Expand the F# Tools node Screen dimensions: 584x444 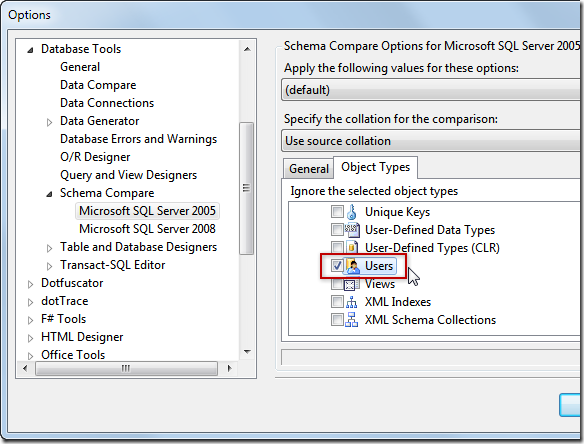31,320
